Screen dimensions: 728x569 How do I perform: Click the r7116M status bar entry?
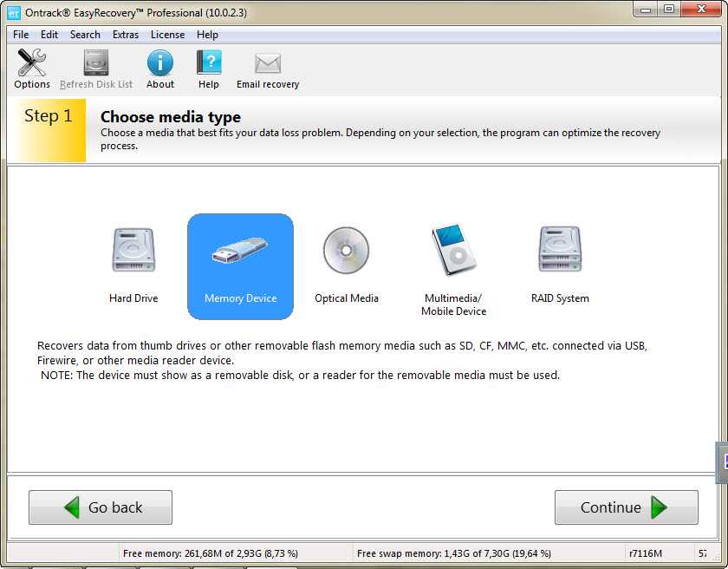(646, 553)
